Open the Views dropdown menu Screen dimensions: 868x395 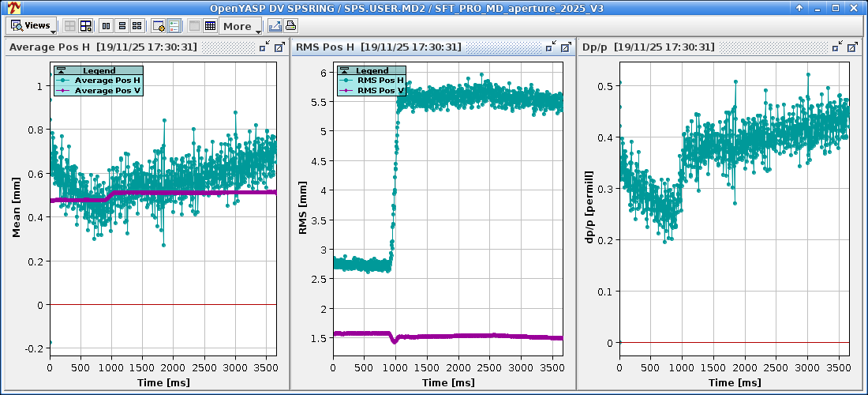[32, 25]
